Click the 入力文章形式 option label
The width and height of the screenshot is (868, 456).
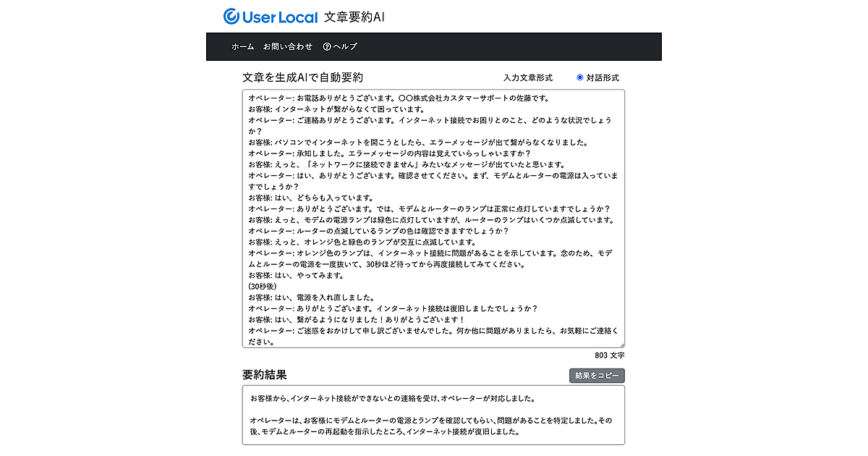tap(527, 77)
